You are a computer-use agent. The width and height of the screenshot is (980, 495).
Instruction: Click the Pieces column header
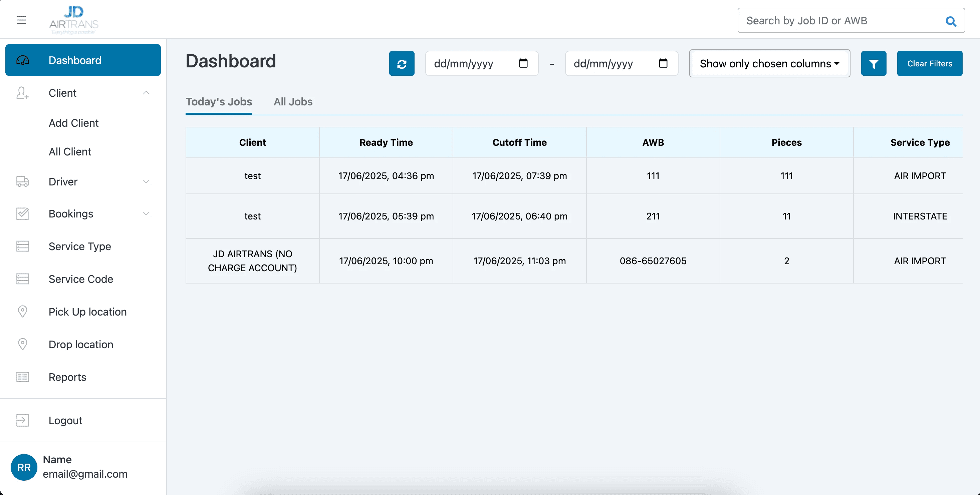point(786,142)
